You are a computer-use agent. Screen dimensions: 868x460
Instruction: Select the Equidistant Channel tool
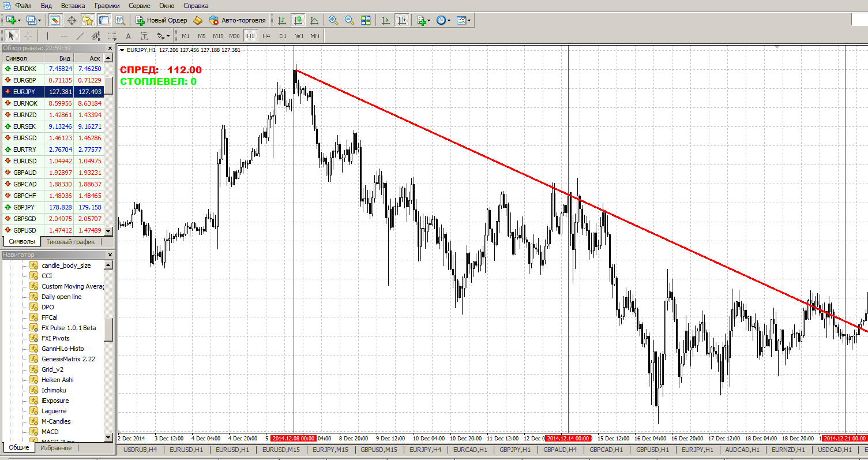tap(96, 36)
